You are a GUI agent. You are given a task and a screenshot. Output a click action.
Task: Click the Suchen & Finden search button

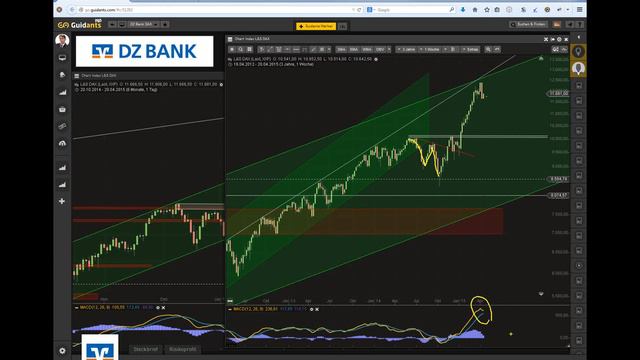529,24
